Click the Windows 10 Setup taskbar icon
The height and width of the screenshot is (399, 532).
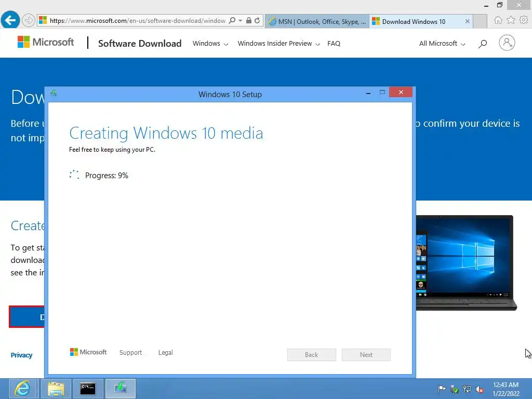pyautogui.click(x=121, y=389)
